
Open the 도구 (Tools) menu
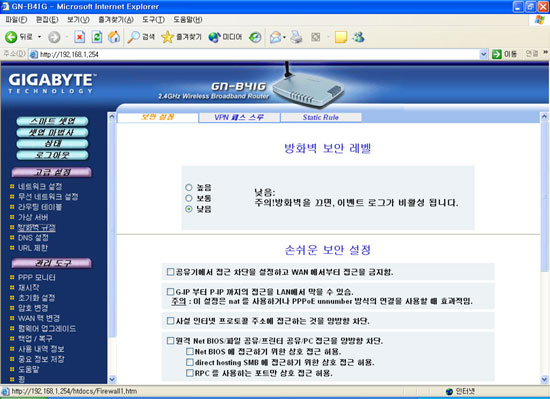tap(153, 20)
